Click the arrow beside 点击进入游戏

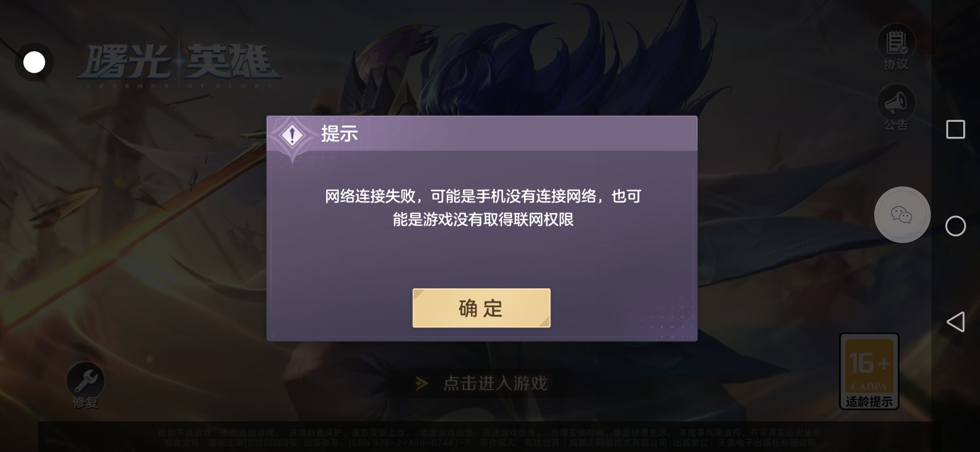coord(422,383)
